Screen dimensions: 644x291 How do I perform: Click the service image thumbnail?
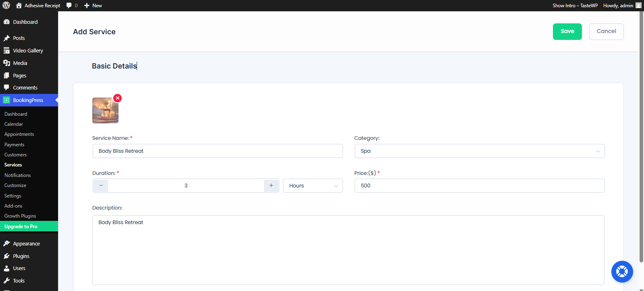tap(105, 110)
